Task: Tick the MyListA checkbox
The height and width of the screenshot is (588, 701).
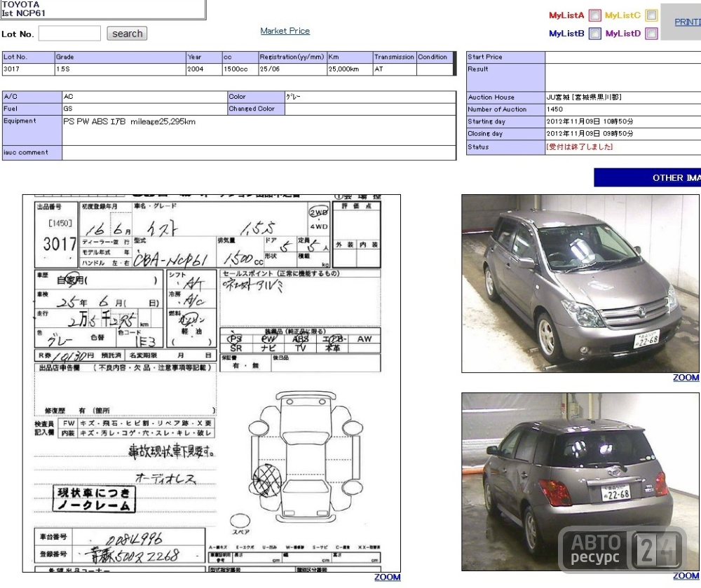Action: (594, 15)
